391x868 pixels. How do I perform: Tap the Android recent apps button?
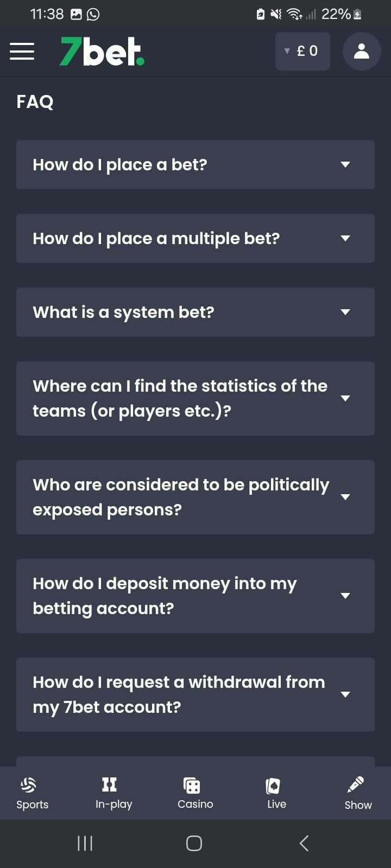pos(85,843)
